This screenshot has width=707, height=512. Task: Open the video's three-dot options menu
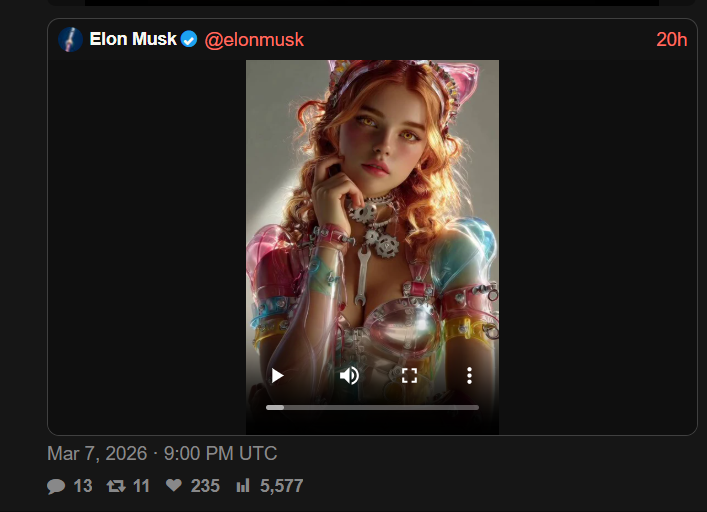469,376
